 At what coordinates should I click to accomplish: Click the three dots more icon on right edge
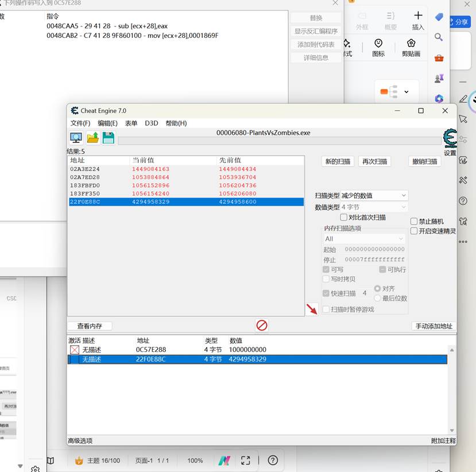pos(463,242)
